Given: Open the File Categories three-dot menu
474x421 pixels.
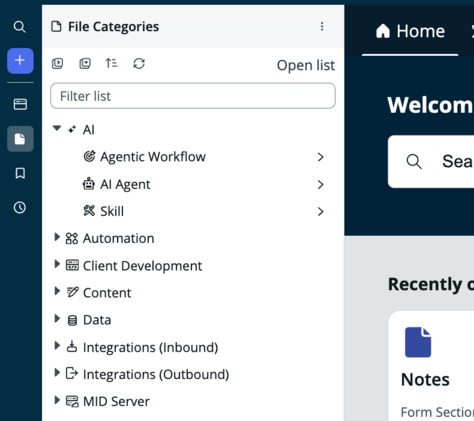Looking at the screenshot, I should (322, 26).
